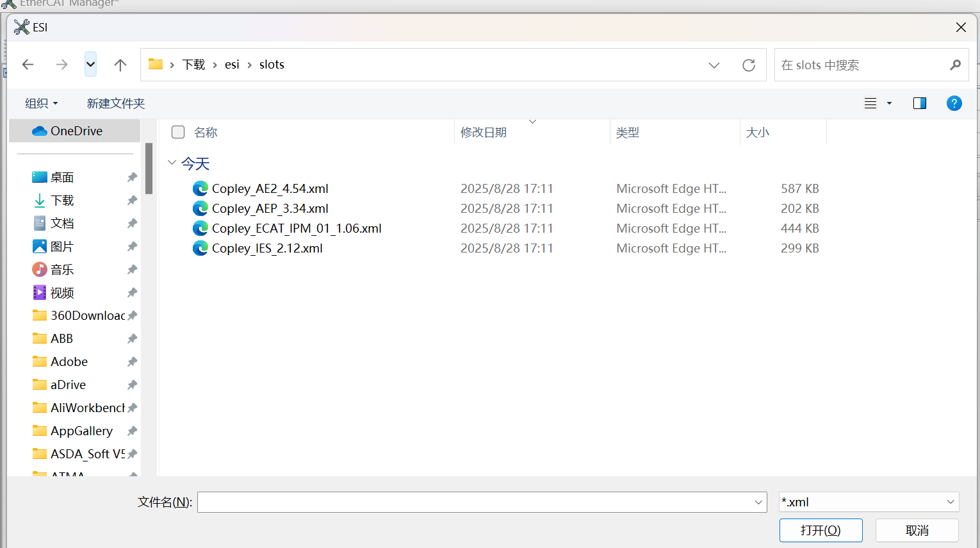Click the navigation pane scrollbar
This screenshot has height=548, width=980.
[149, 168]
